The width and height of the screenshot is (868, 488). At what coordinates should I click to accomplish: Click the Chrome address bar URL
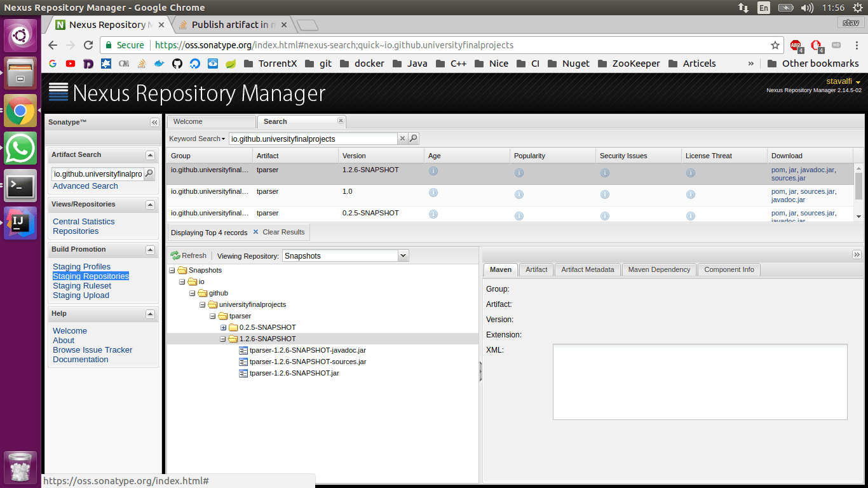334,45
